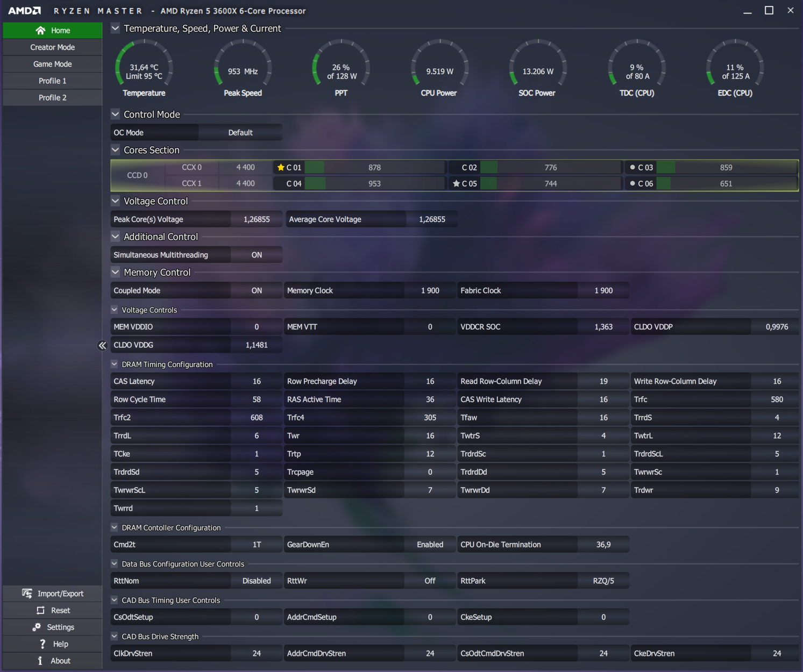Toggle Coupled Mode ON value
803x672 pixels.
click(x=257, y=290)
